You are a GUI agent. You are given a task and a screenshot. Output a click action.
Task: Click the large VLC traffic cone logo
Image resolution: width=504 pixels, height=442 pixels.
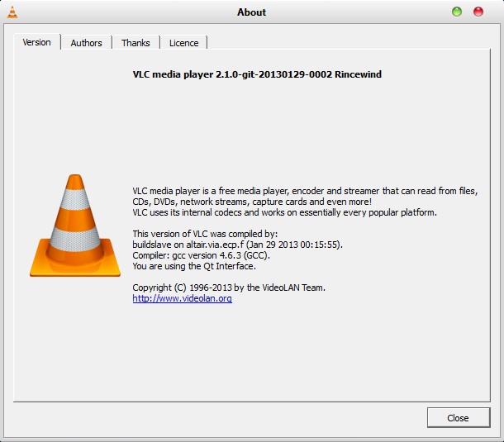pos(75,226)
